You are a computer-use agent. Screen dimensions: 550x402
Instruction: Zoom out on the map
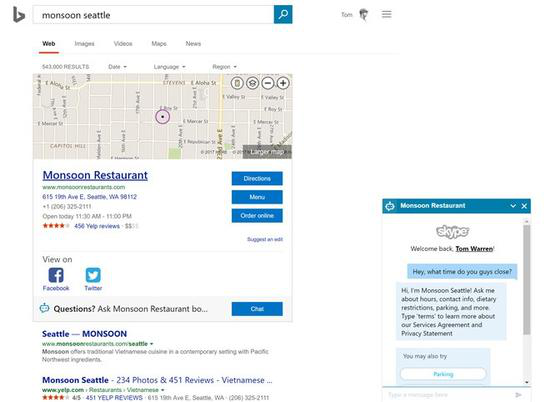268,83
